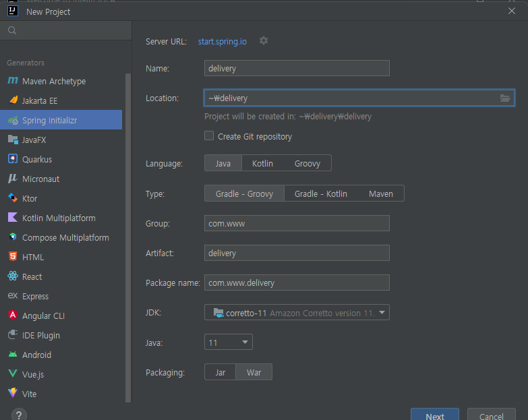Open start.spring.io server link

223,41
